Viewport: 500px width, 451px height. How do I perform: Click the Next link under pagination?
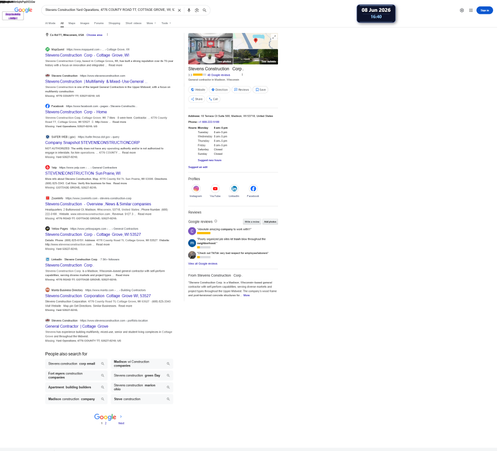121,423
